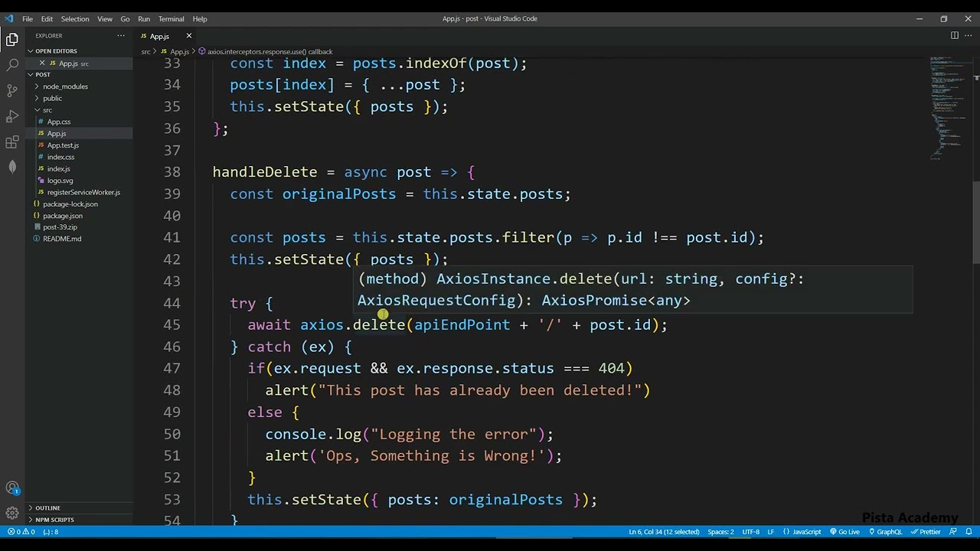
Task: Open the Source Control view
Action: click(12, 90)
